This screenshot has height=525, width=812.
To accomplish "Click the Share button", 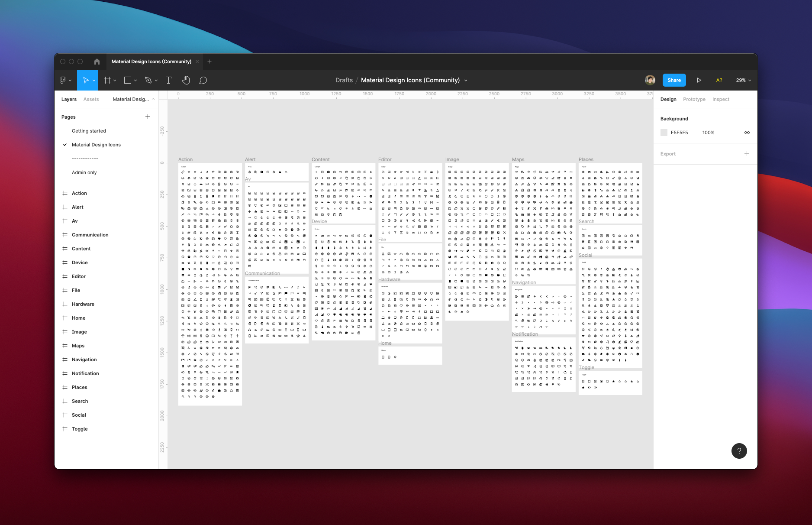I will tap(674, 80).
